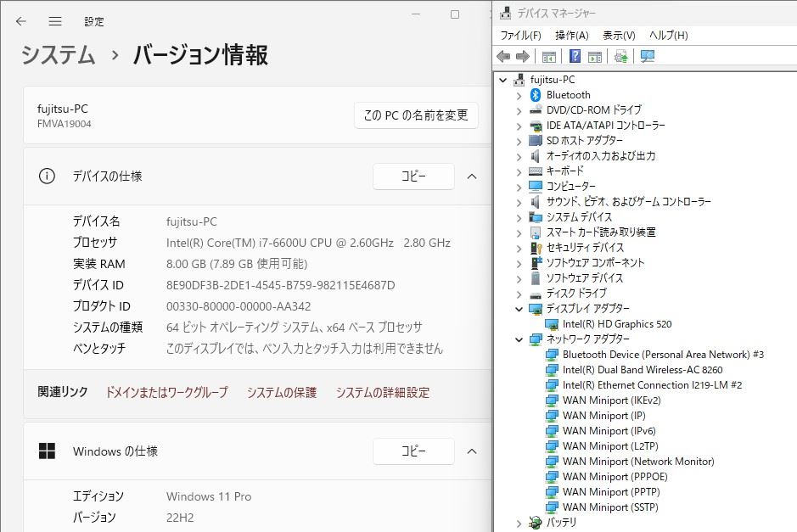Screen dimensions: 797x532
Task: Click the デバイス ID value text
Action: 281,285
